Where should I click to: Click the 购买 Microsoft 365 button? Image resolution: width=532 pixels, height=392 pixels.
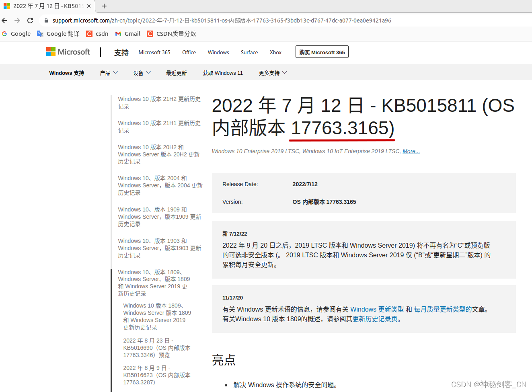tap(322, 52)
